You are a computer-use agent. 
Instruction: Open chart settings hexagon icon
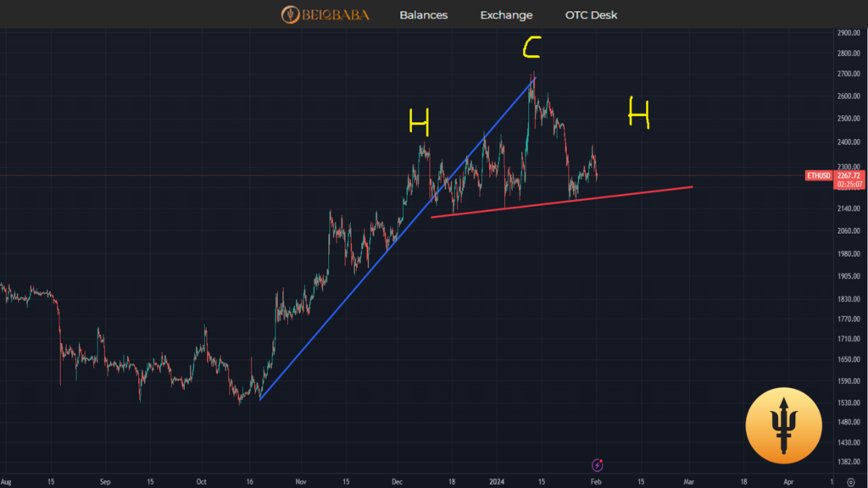[850, 480]
